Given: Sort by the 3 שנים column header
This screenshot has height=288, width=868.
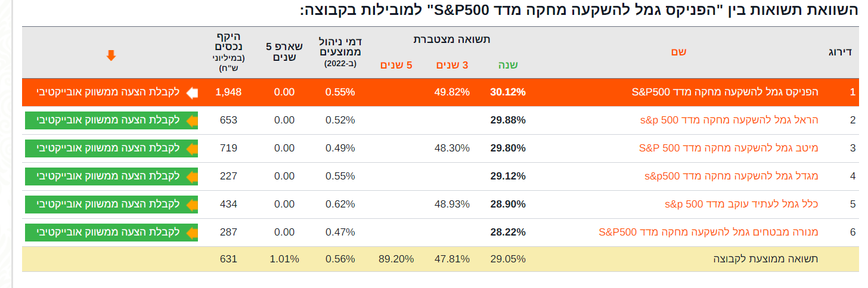Looking at the screenshot, I should [452, 65].
